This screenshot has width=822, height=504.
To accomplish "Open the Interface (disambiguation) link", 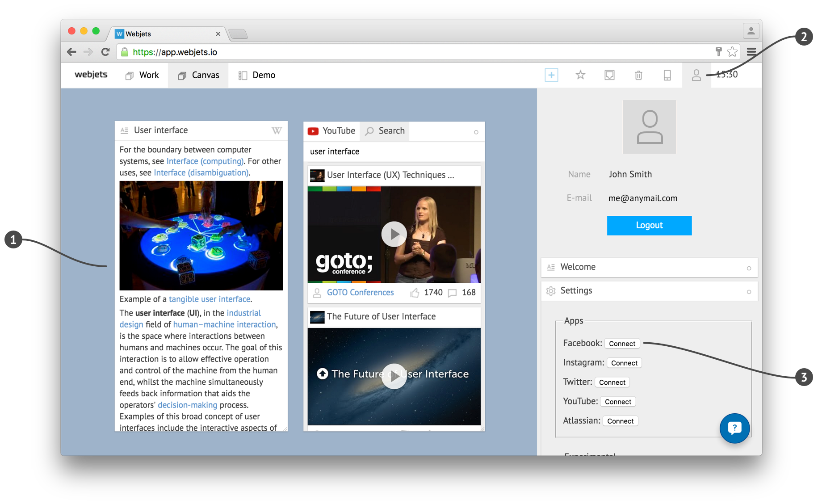I will coord(201,173).
